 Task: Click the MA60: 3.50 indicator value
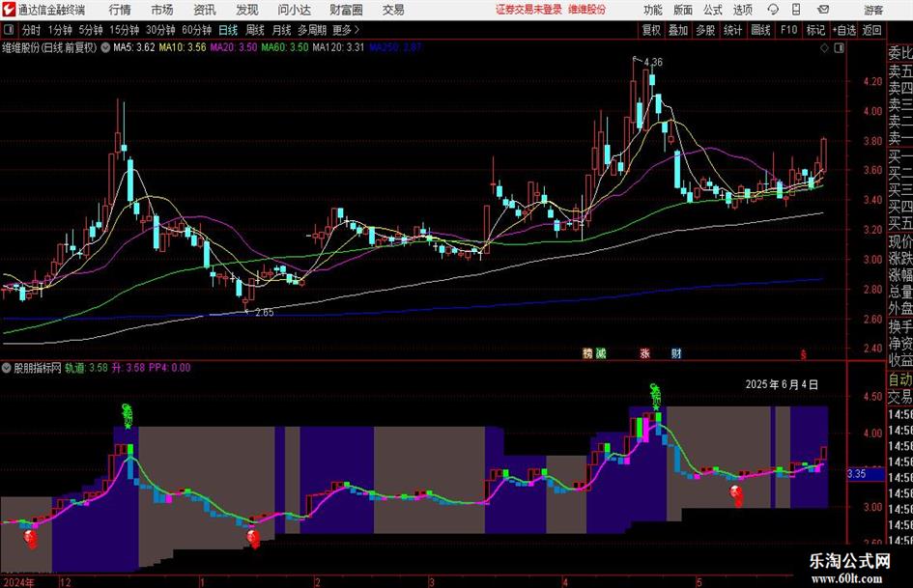point(285,47)
